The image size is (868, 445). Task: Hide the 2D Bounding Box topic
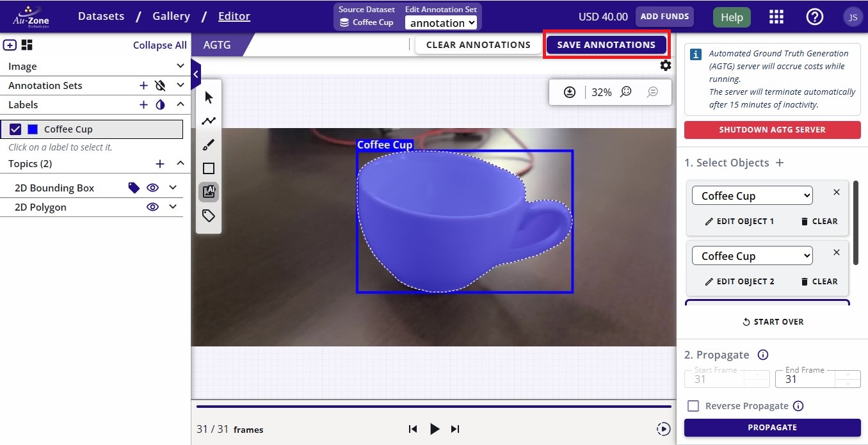point(152,188)
